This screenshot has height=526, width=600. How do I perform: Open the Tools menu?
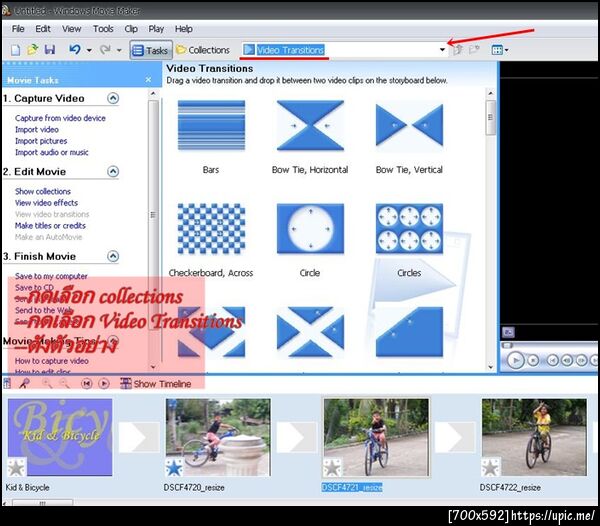coord(103,29)
